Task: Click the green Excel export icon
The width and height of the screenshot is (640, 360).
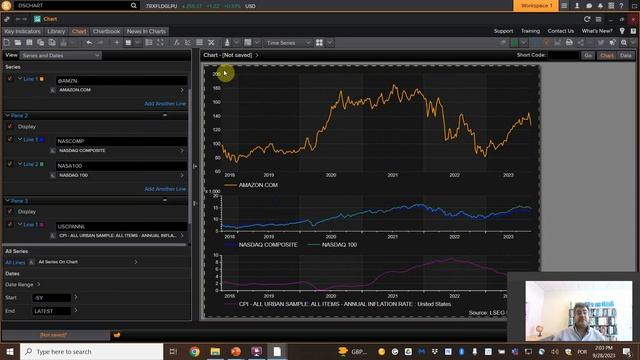Action: 515,42
